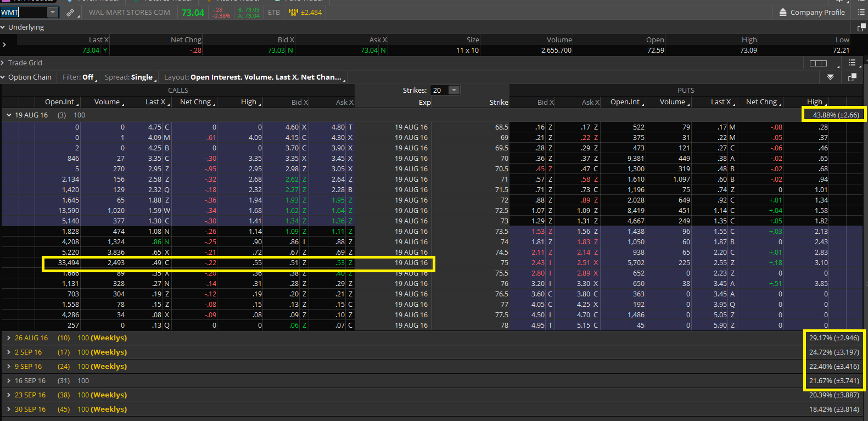The image size is (868, 421).
Task: Detach the Underlying section with its pop-out icon
Action: click(x=861, y=27)
